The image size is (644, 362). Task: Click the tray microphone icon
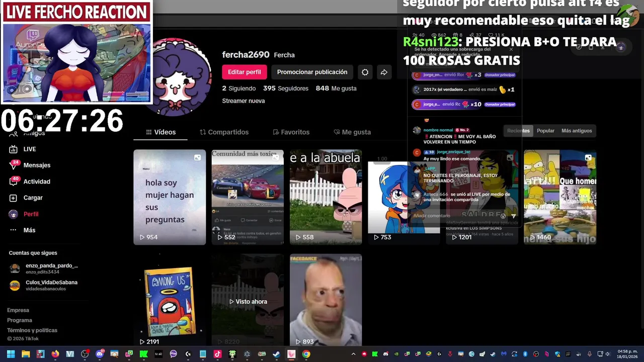(589, 354)
